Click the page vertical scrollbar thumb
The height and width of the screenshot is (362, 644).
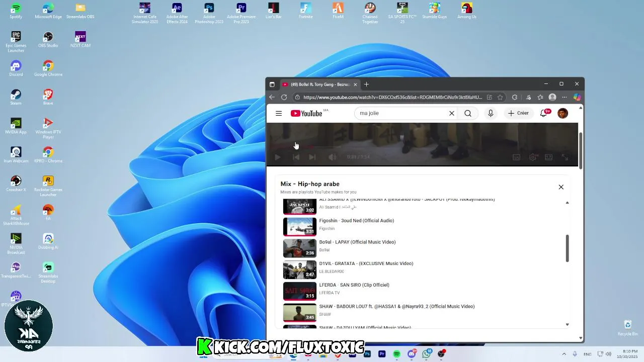click(x=581, y=150)
